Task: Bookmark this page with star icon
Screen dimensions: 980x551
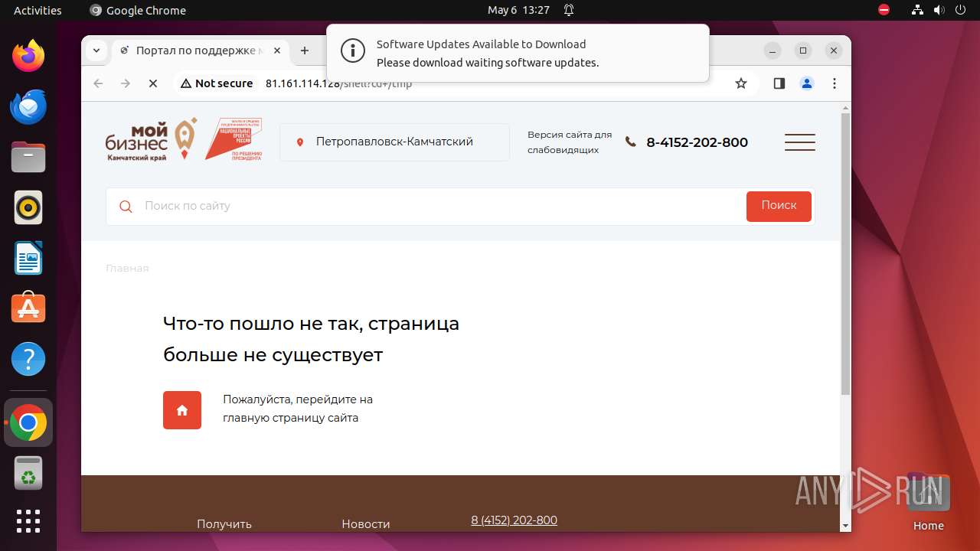Action: pos(740,83)
